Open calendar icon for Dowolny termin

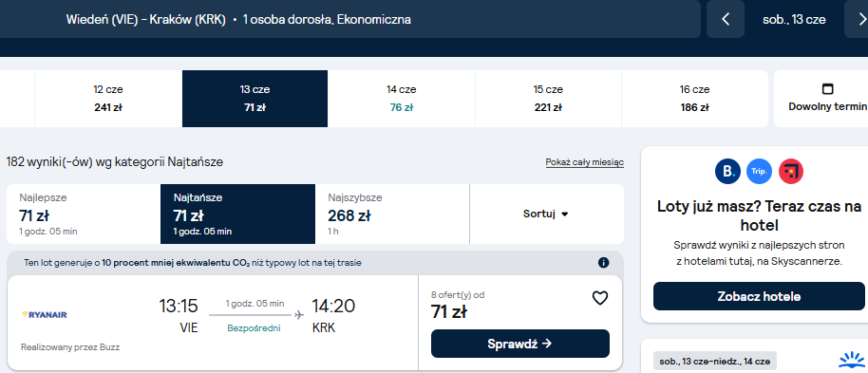(x=827, y=89)
